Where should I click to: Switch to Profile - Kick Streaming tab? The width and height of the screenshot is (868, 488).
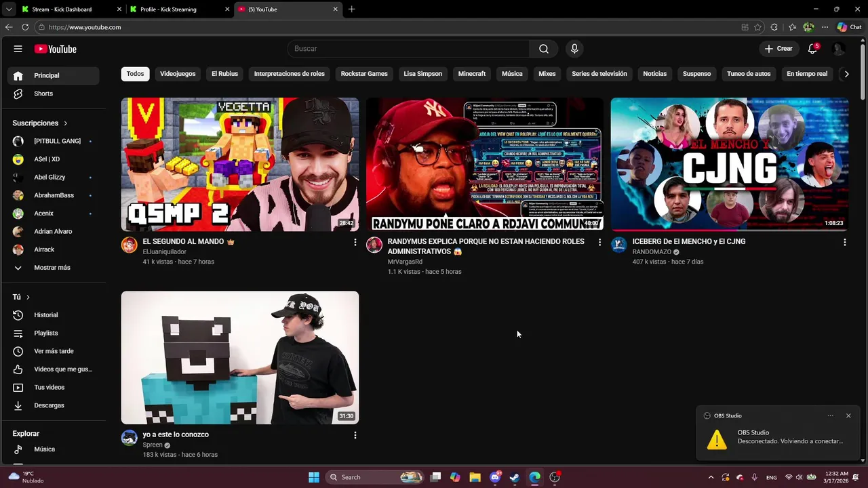(180, 9)
